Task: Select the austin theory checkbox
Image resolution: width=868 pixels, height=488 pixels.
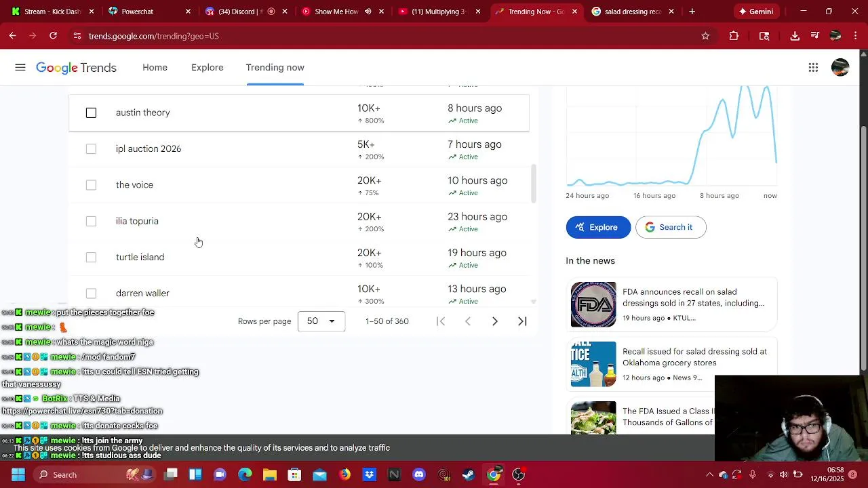Action: tap(91, 113)
